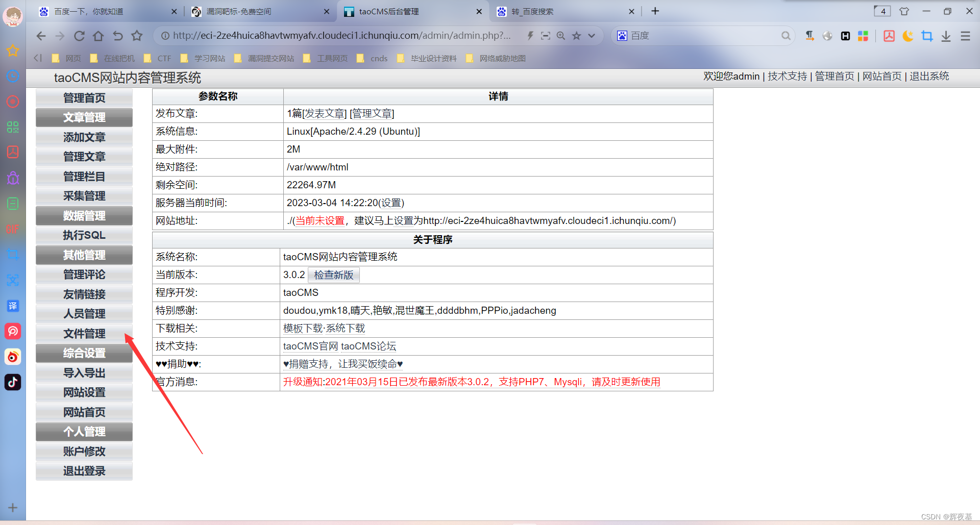The image size is (980, 525).
Task: Open the 毕业设计资料 bookmark folder
Action: [427, 58]
